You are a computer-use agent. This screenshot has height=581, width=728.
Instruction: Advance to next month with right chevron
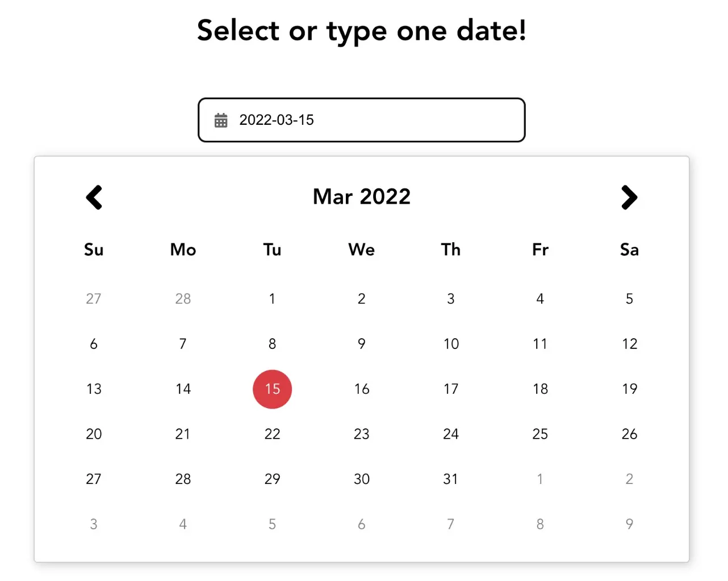click(x=629, y=197)
